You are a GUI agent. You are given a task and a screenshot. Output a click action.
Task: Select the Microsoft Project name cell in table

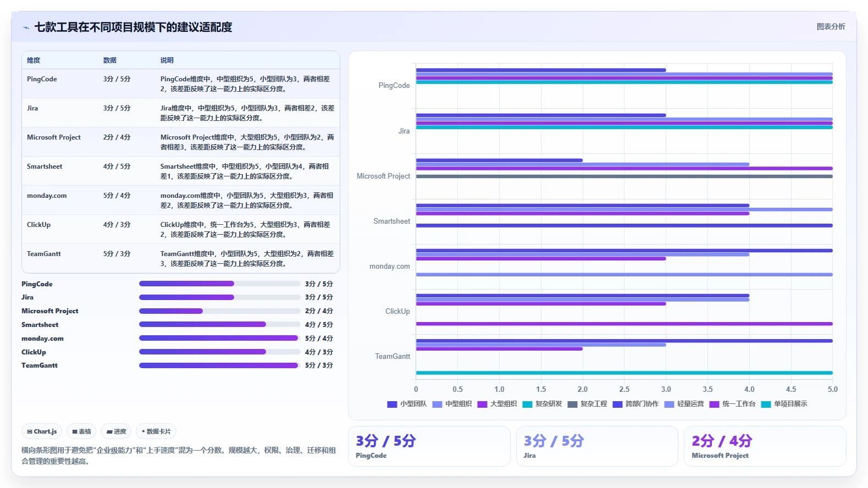(54, 137)
